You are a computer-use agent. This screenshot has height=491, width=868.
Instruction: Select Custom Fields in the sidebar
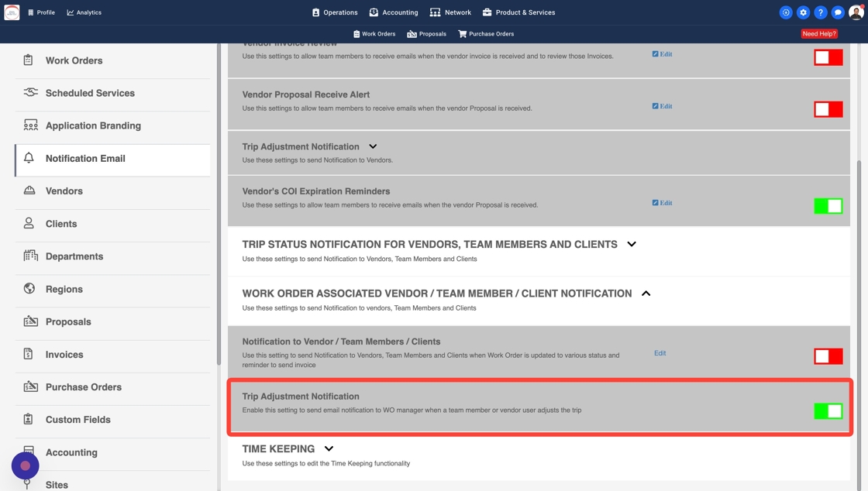click(x=113, y=420)
